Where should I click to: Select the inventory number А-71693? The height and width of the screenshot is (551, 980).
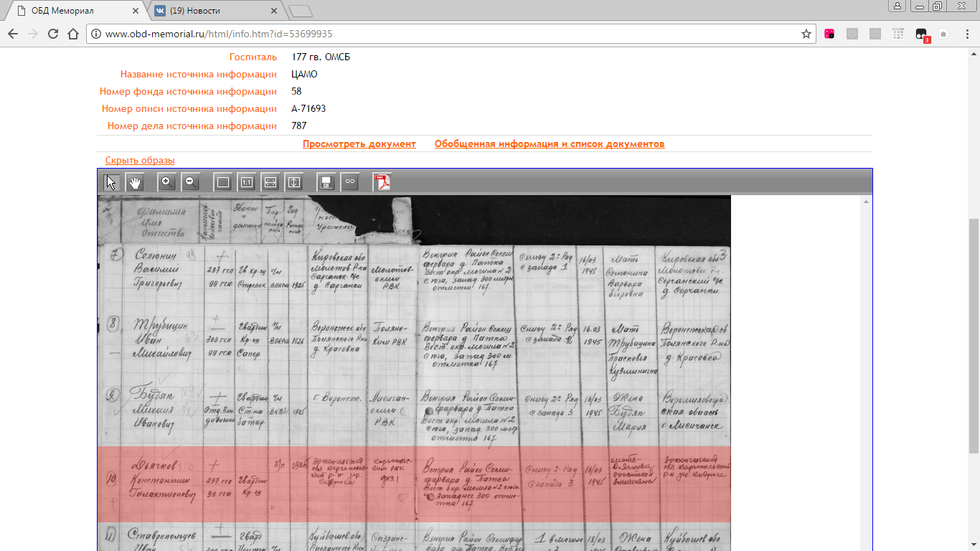[x=308, y=109]
